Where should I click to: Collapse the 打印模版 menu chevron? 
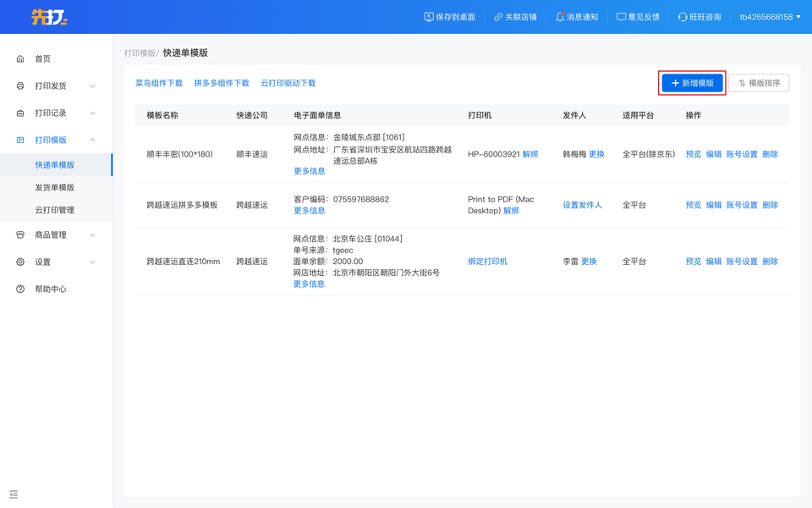pyautogui.click(x=92, y=140)
